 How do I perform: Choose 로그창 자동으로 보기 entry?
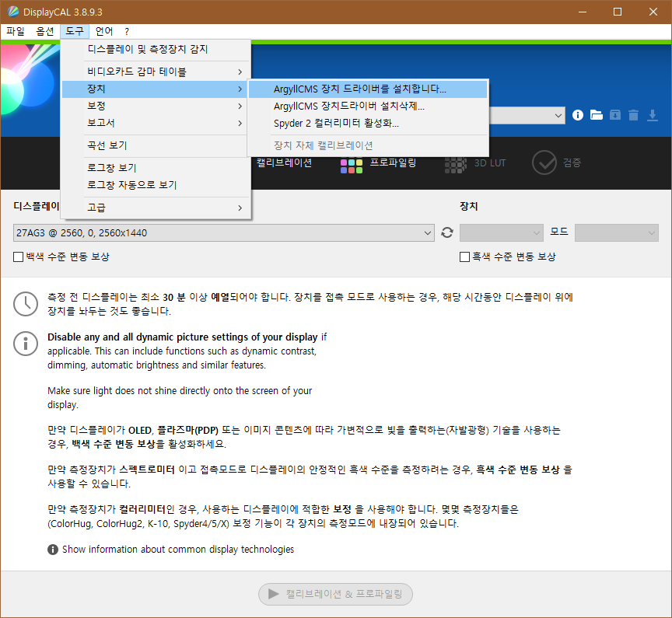pos(154,185)
